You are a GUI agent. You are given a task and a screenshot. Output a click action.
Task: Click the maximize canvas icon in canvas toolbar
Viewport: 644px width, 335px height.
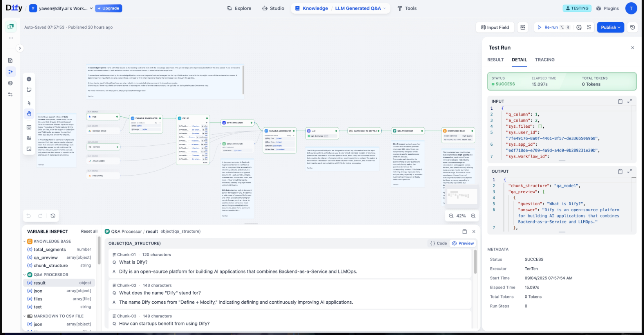coord(29,148)
